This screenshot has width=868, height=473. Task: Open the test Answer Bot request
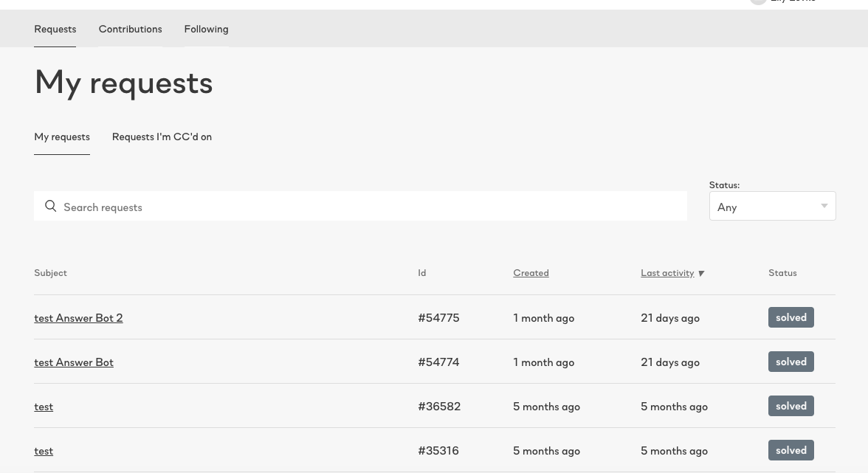[x=74, y=362]
